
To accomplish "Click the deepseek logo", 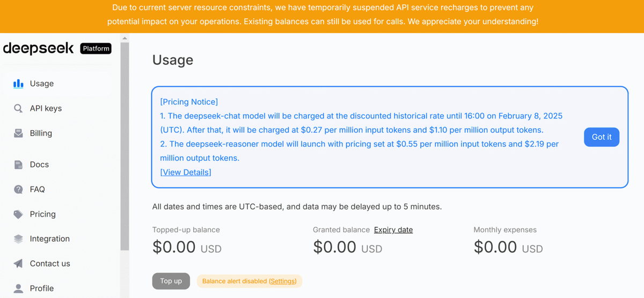I will (x=38, y=48).
